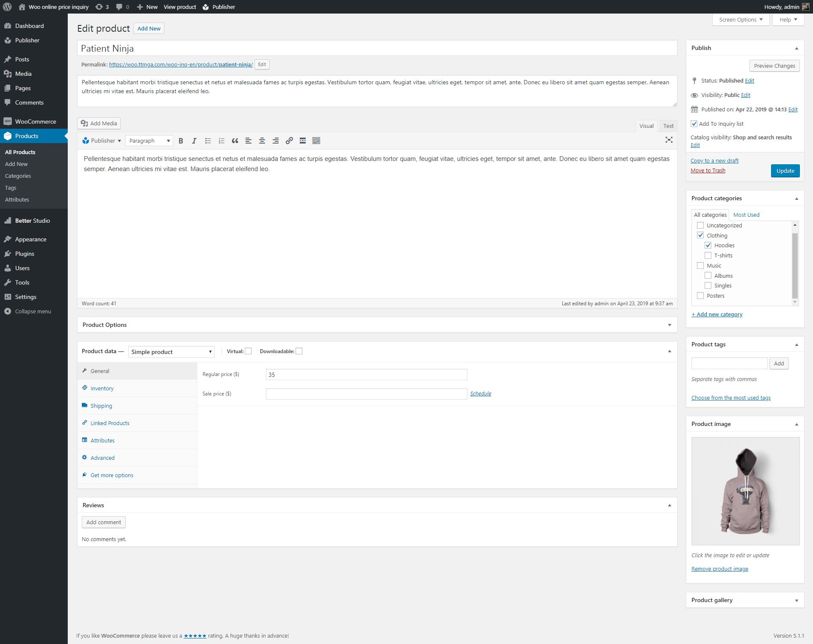Click the Move to Trash link
813x644 pixels.
click(708, 170)
